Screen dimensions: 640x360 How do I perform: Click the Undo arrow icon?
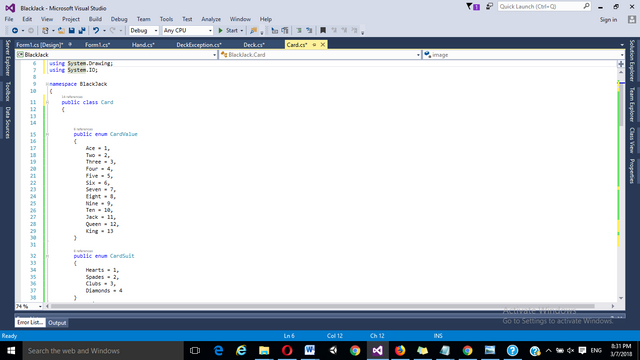click(x=96, y=31)
